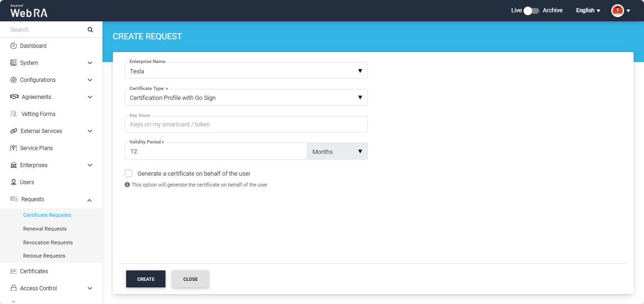Click the Vetting Forms document icon
Image resolution: width=644 pixels, height=304 pixels.
(14, 114)
